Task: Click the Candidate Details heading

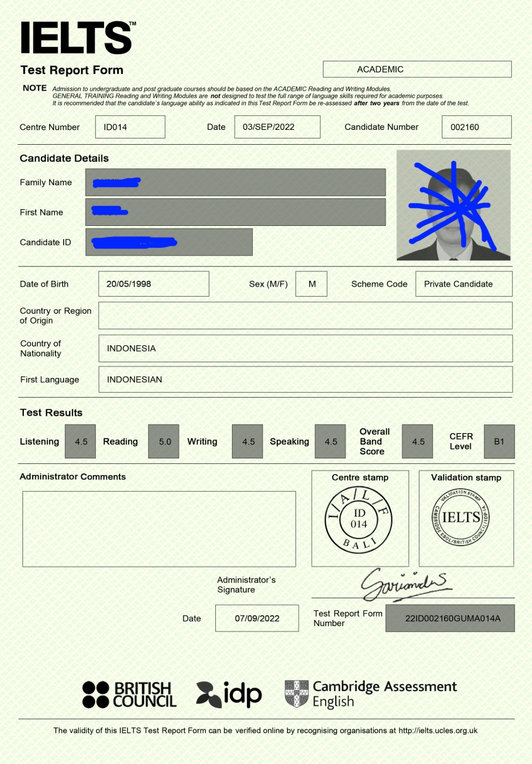Action: click(64, 158)
